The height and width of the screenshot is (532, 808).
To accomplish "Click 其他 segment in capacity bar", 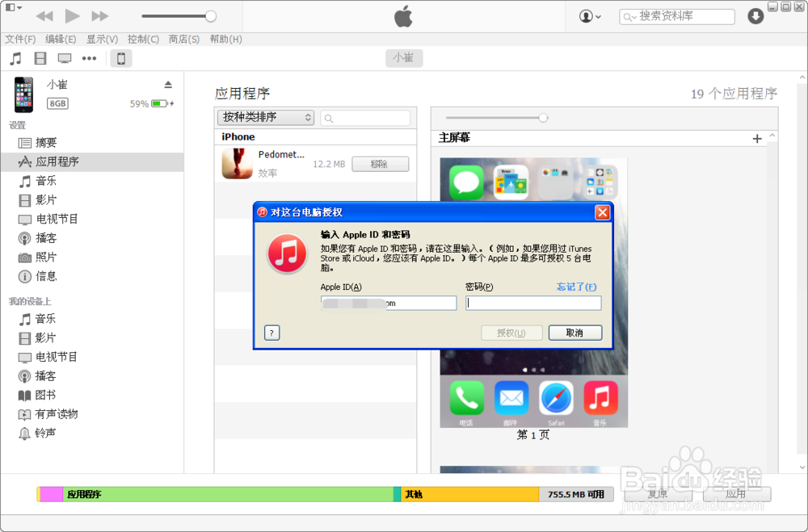I will tap(470, 494).
